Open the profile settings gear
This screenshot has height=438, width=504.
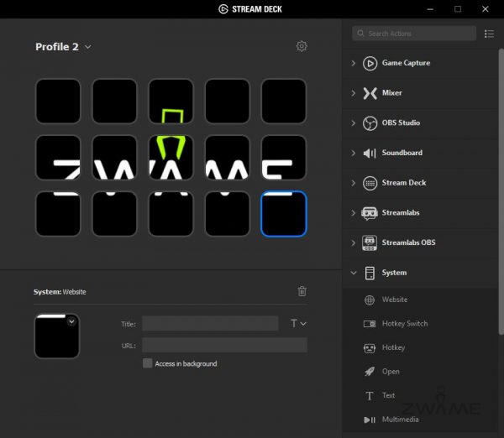click(302, 46)
